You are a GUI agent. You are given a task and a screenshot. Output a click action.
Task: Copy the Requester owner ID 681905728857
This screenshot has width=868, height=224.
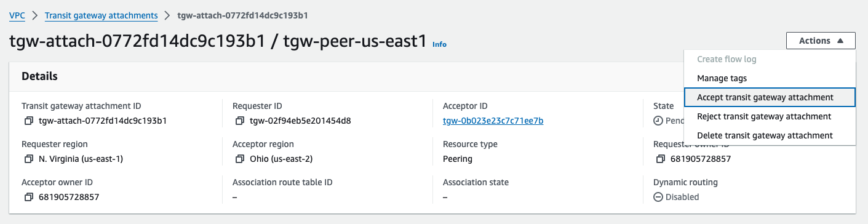pyautogui.click(x=661, y=159)
